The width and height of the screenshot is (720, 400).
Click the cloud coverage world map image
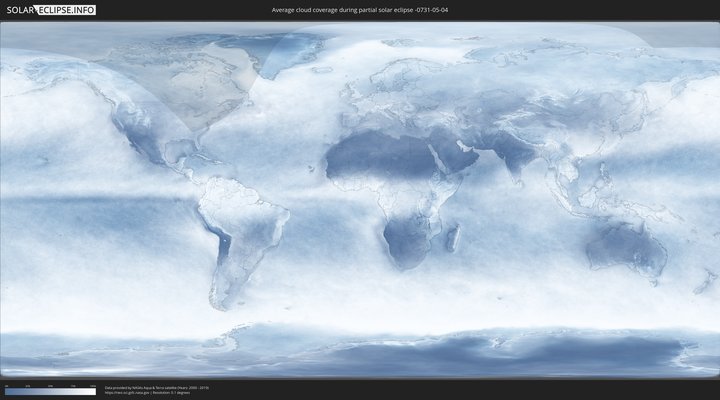(360, 200)
